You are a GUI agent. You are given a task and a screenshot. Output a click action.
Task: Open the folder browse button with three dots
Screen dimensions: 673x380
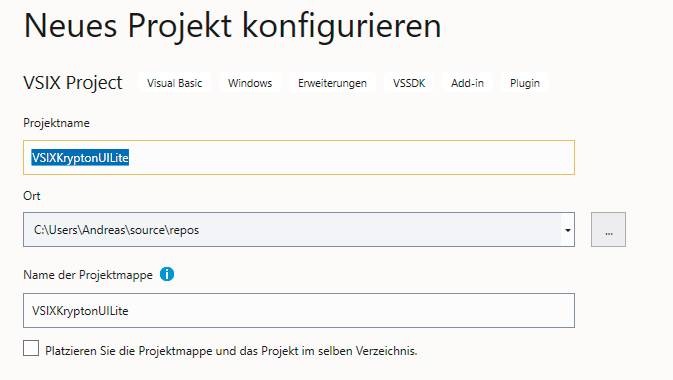pos(608,230)
